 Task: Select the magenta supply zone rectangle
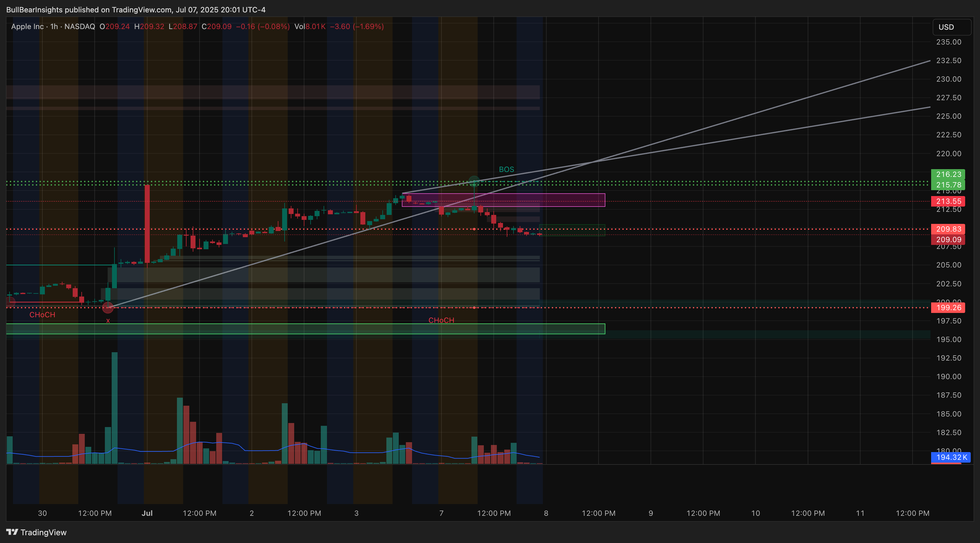(503, 200)
